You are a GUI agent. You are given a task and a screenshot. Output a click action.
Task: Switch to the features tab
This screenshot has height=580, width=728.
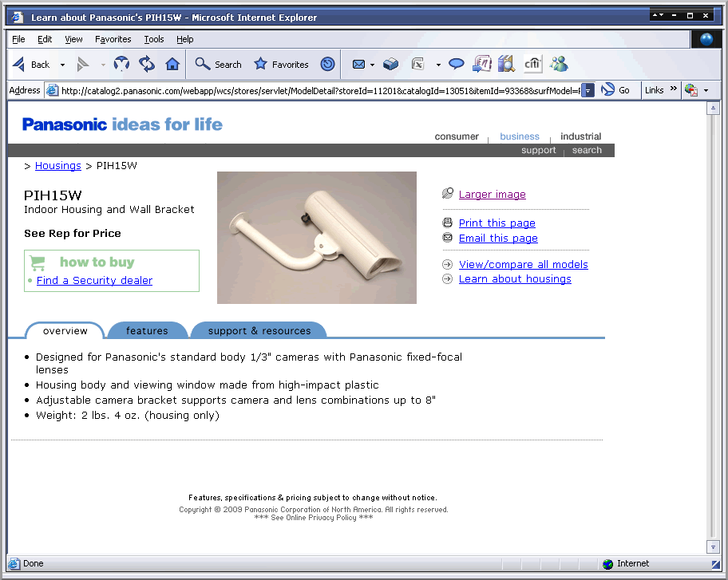[147, 330]
